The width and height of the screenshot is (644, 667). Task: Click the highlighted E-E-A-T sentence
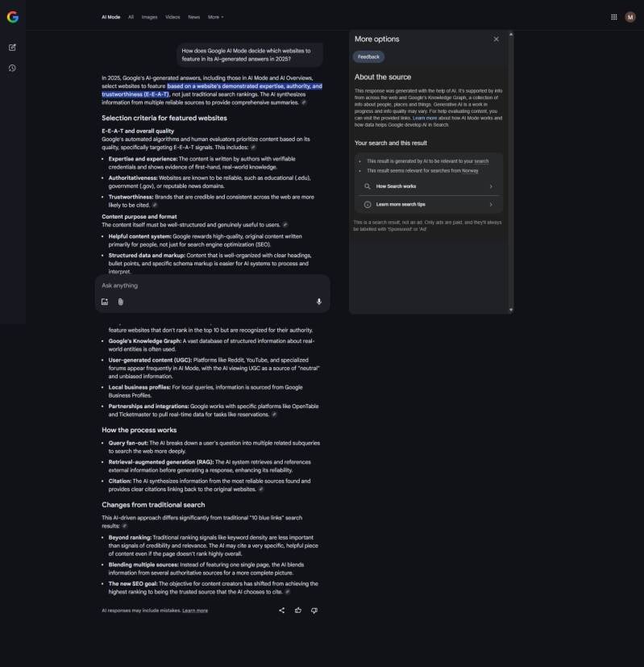[212, 90]
